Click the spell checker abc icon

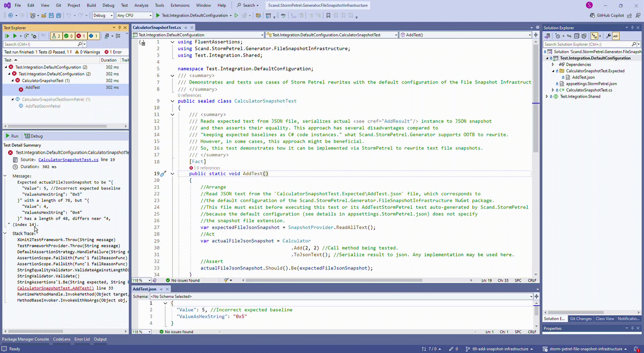[x=283, y=15]
